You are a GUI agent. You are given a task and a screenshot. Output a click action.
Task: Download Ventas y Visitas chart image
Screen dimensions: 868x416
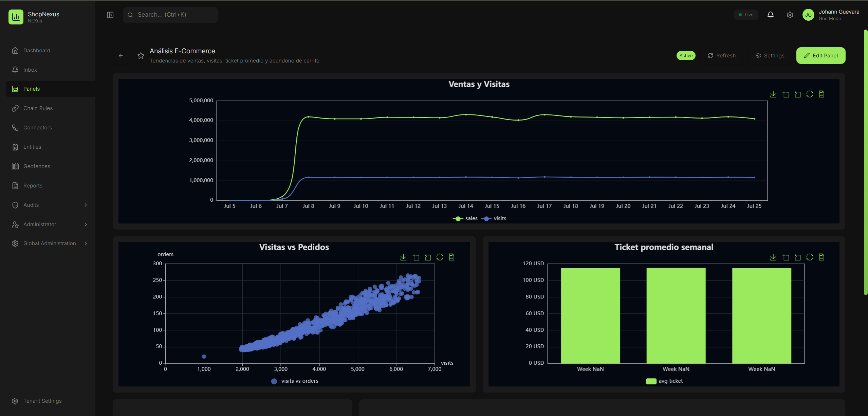[x=773, y=94]
